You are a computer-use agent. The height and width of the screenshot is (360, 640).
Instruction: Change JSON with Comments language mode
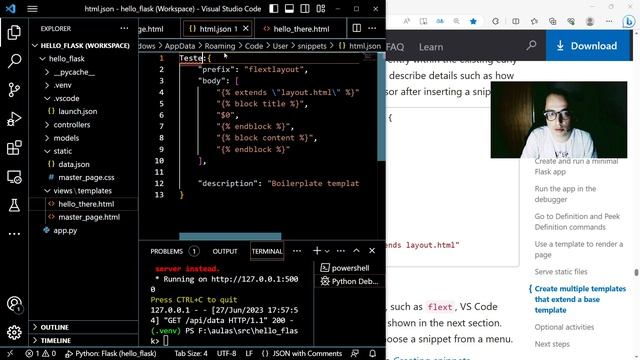(301, 353)
